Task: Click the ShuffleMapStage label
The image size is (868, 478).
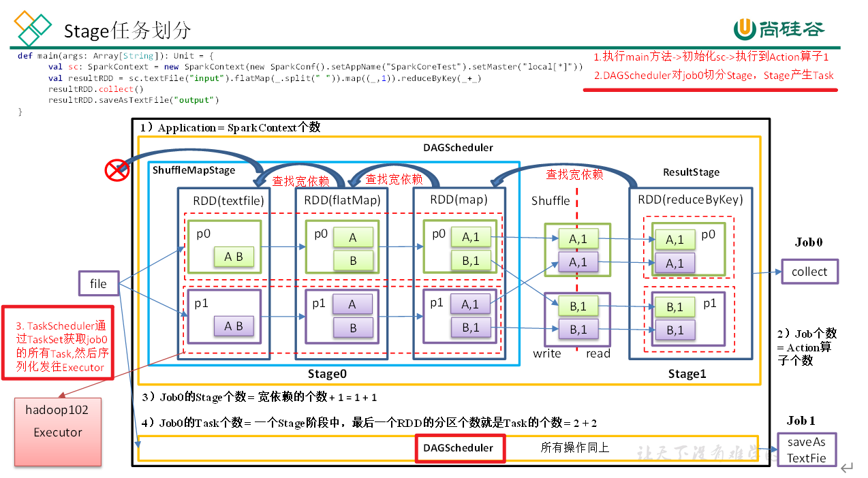Action: (194, 170)
